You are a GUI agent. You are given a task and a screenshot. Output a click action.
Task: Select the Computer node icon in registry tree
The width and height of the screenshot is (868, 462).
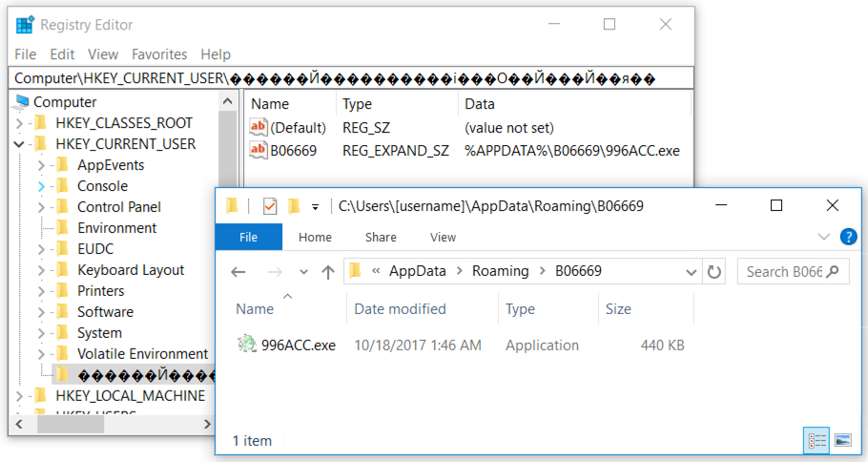(22, 101)
